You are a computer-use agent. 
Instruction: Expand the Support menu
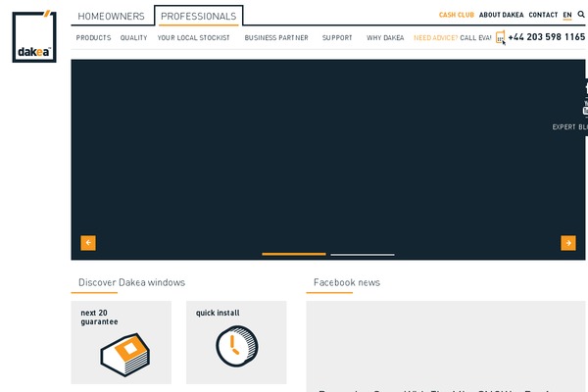[337, 37]
